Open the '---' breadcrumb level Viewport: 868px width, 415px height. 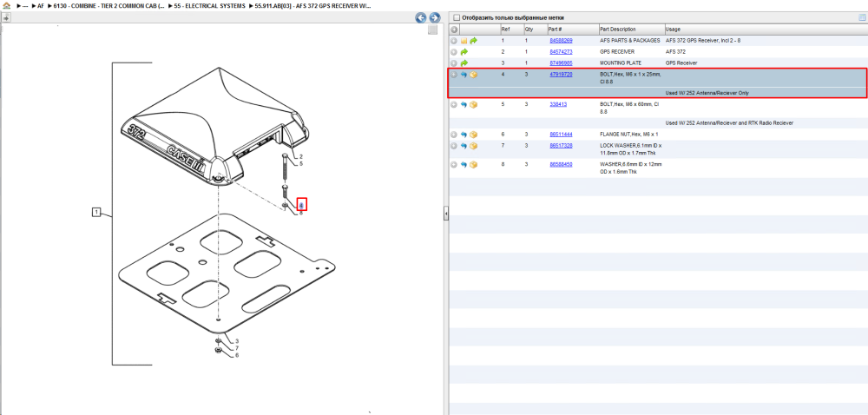tap(25, 5)
